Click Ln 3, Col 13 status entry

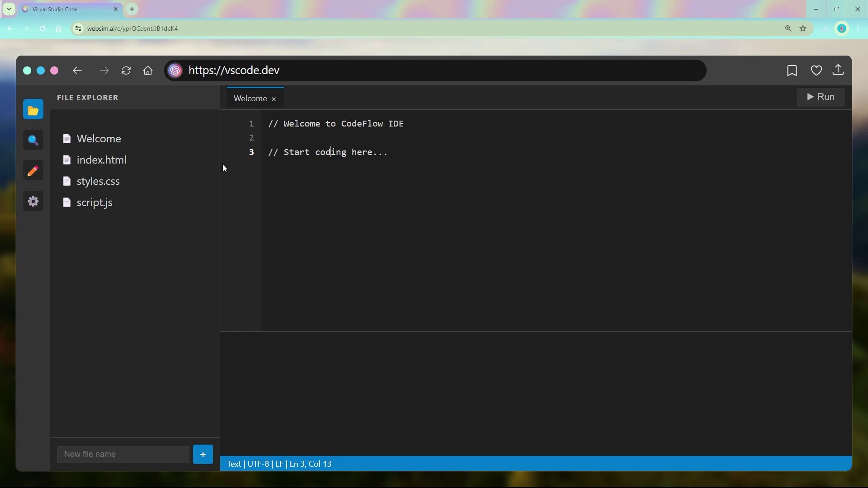(311, 464)
